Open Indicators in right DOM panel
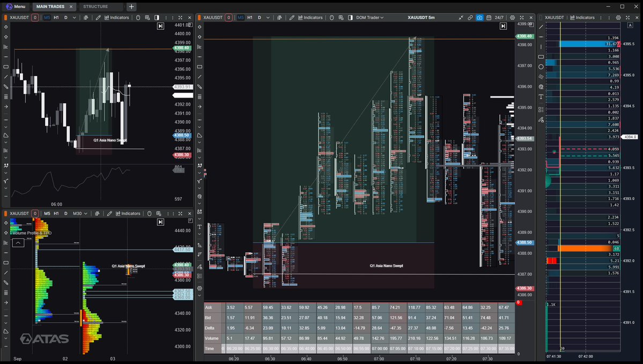This screenshot has width=643, height=364. [x=583, y=18]
